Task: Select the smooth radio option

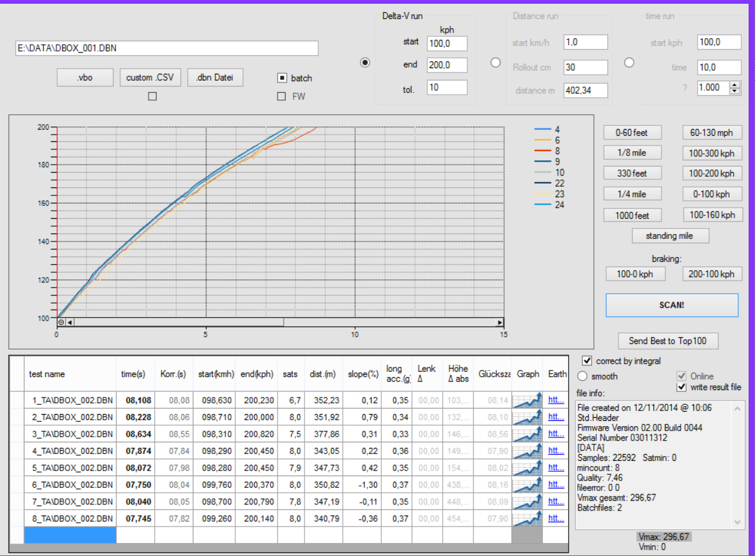Action: click(582, 376)
